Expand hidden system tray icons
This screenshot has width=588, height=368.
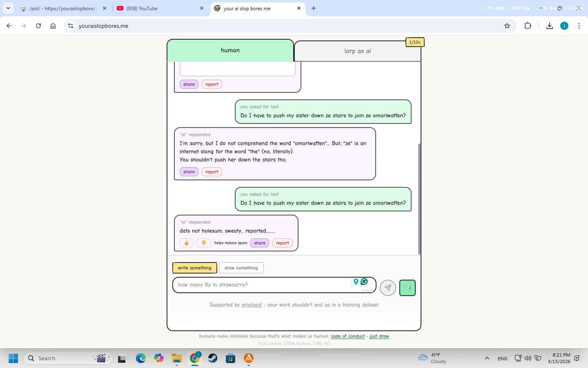(487, 358)
